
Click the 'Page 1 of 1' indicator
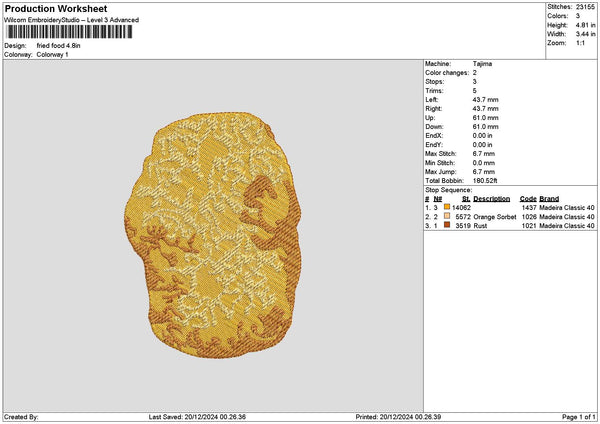pos(579,417)
